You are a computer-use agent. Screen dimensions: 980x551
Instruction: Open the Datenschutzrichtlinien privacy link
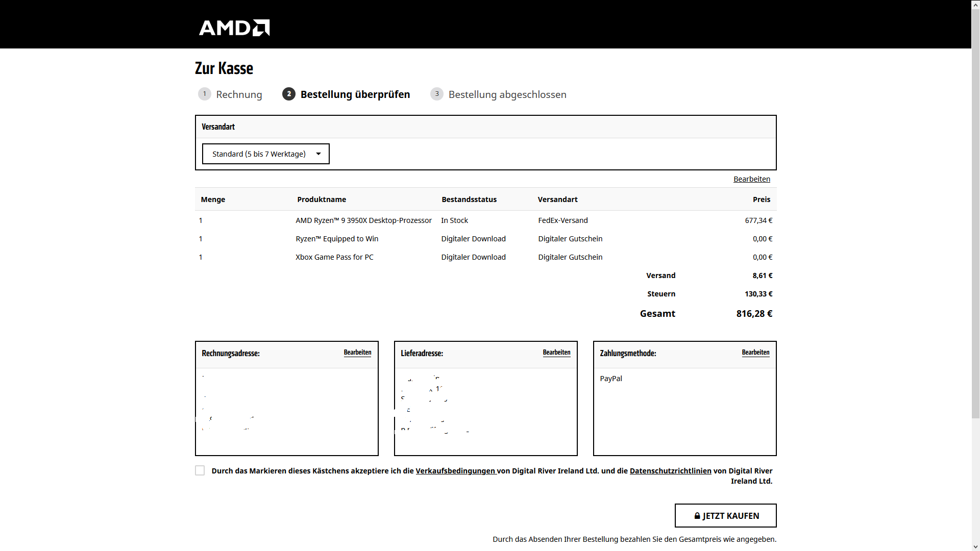[670, 471]
